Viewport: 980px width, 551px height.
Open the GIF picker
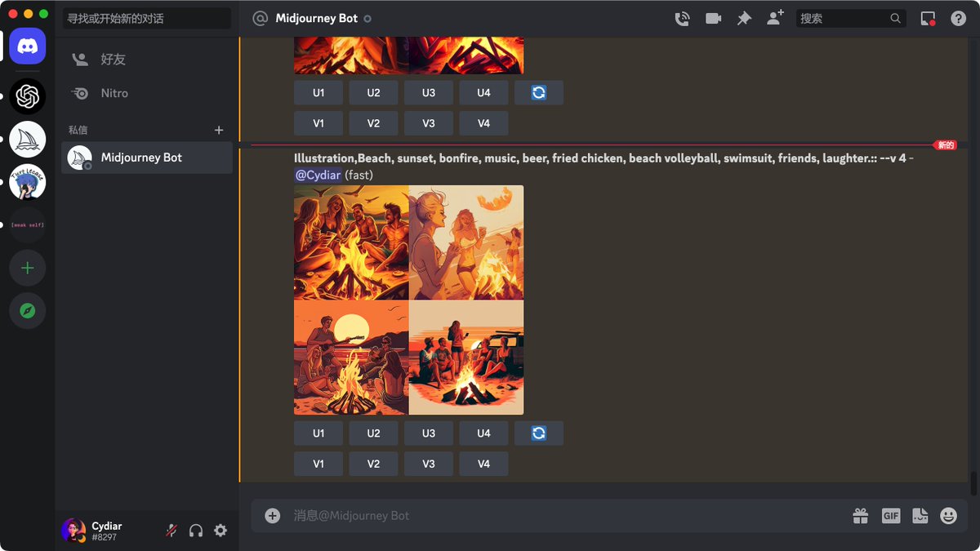(890, 515)
